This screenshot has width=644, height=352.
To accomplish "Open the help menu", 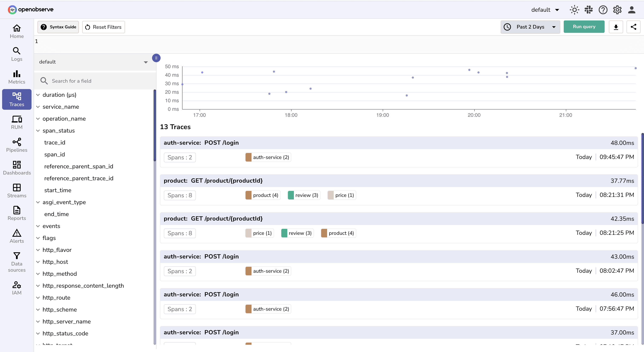I will tap(603, 10).
